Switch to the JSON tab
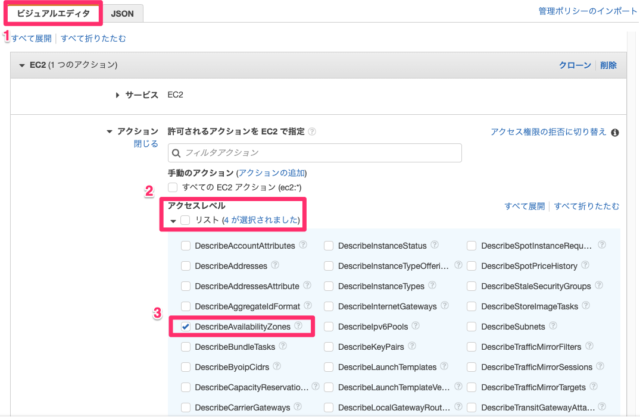The image size is (640, 420). 122,14
